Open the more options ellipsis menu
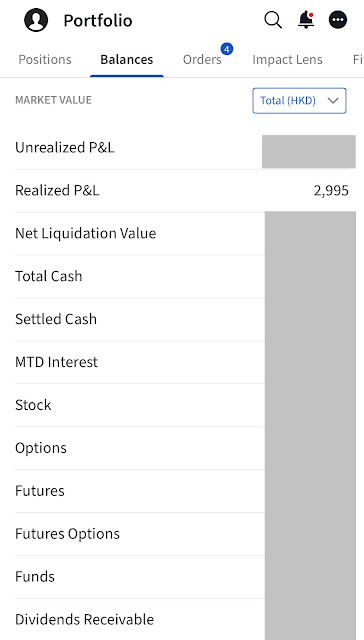Screen dimensions: 364x640 click(338, 20)
